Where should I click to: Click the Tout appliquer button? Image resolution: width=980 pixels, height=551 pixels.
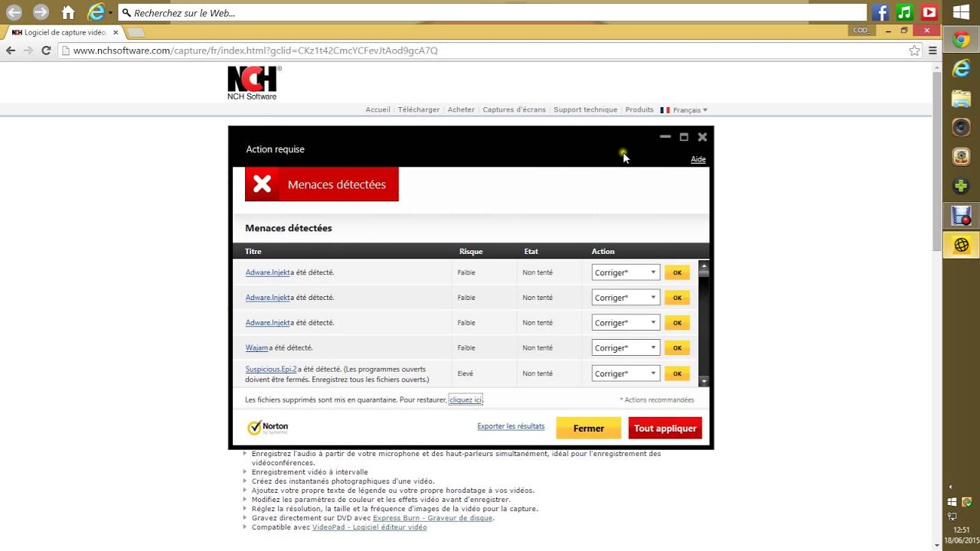[x=665, y=429]
